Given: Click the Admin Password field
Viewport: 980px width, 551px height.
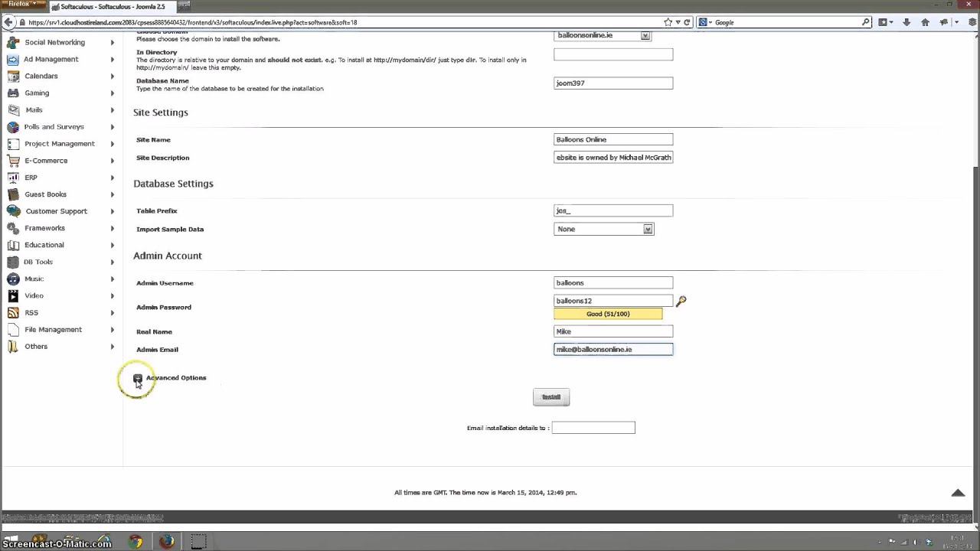Looking at the screenshot, I should pyautogui.click(x=613, y=301).
